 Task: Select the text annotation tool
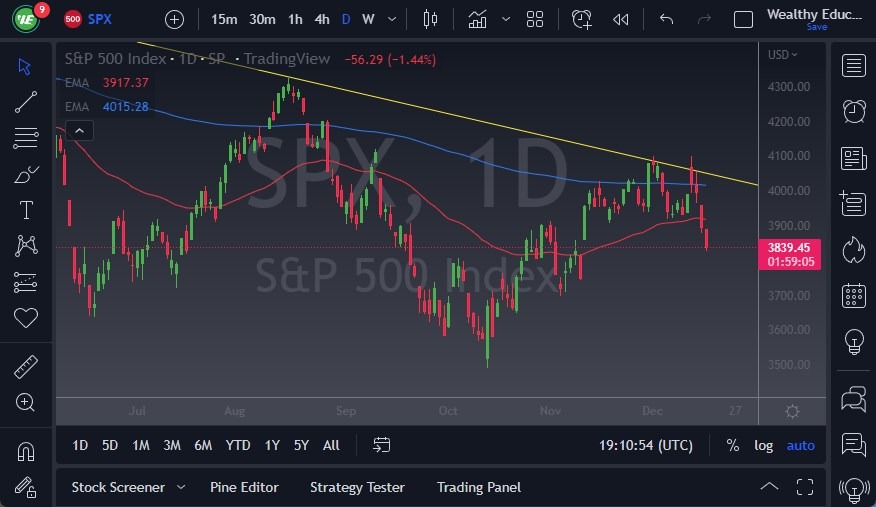tap(26, 210)
